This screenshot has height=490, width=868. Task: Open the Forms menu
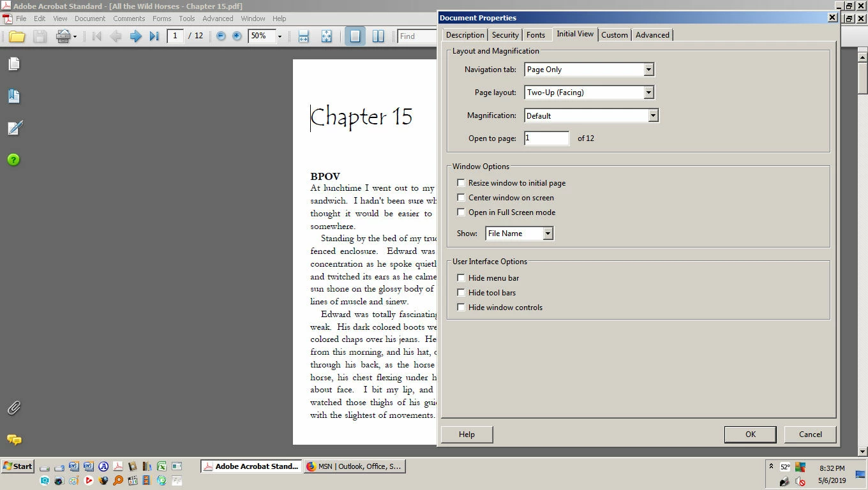pos(161,19)
